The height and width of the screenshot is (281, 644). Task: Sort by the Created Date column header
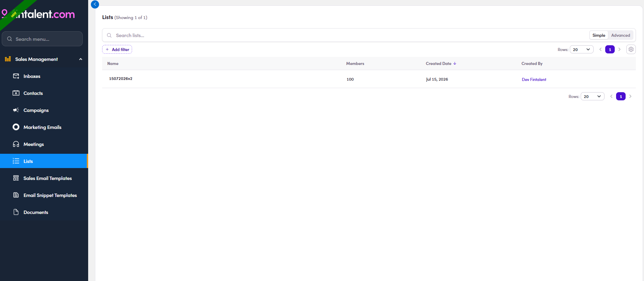438,64
